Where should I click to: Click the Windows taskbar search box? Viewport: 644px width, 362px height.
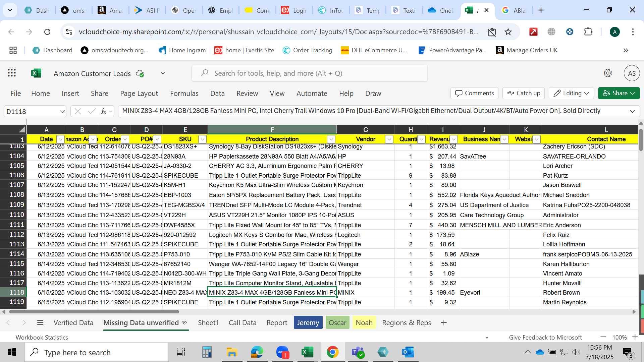pyautogui.click(x=97, y=352)
